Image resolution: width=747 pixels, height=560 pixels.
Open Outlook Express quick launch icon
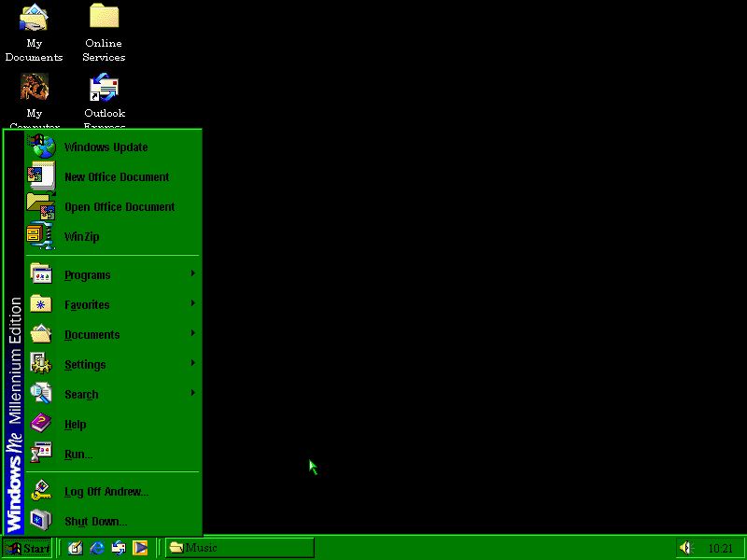pos(119,548)
